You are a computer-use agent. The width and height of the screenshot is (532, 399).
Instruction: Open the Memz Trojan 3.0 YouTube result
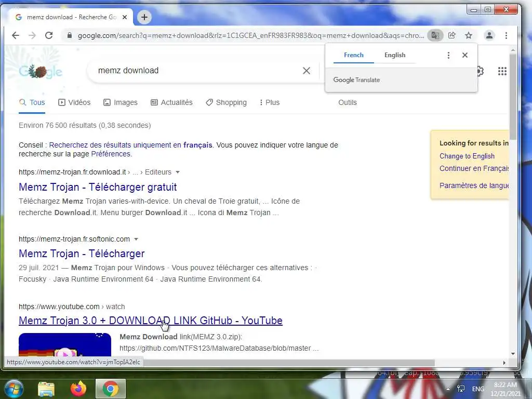151,321
